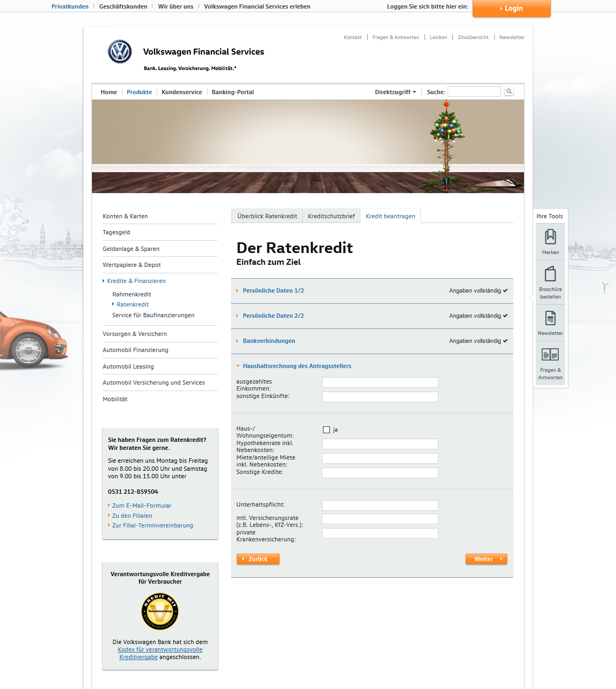The width and height of the screenshot is (616, 689).
Task: Open the Zum E-Mail-Formular link
Action: coord(142,506)
